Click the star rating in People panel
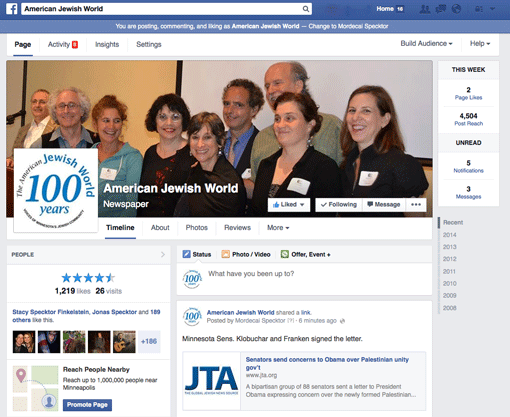 click(x=88, y=278)
